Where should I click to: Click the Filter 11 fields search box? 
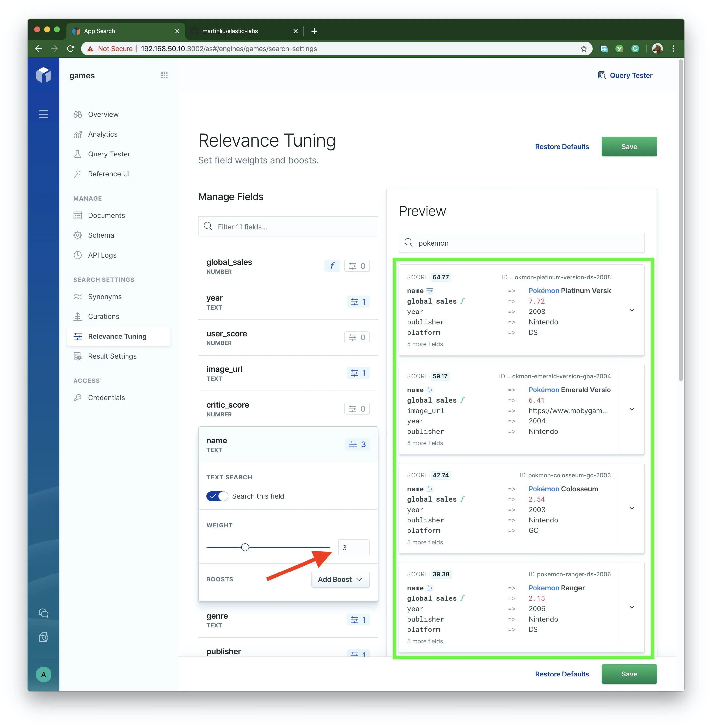click(288, 227)
